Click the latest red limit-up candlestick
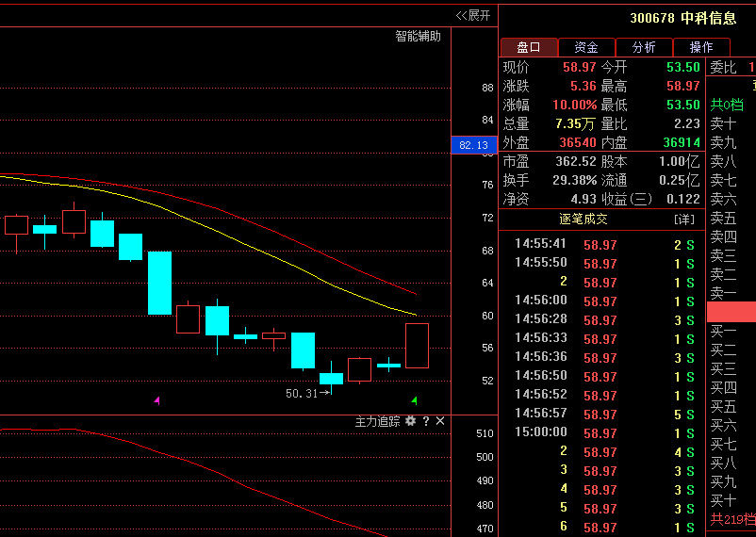The height and width of the screenshot is (537, 756). pyautogui.click(x=417, y=346)
